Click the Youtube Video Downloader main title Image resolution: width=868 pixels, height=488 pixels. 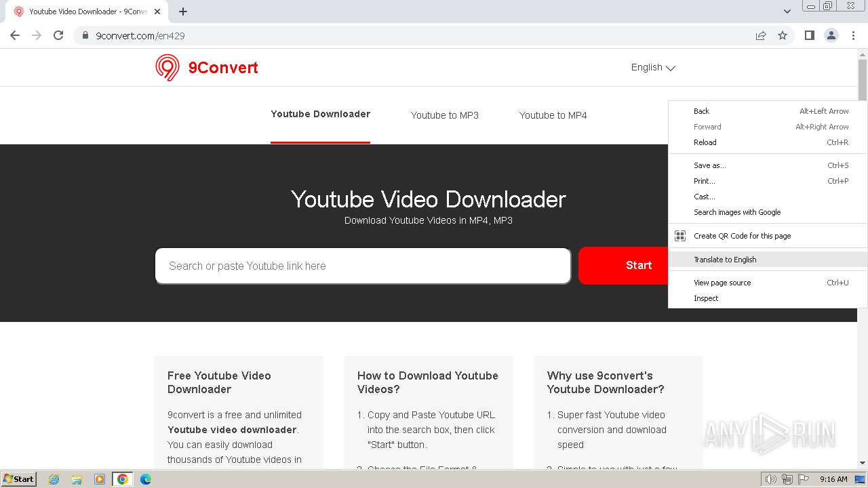point(429,199)
